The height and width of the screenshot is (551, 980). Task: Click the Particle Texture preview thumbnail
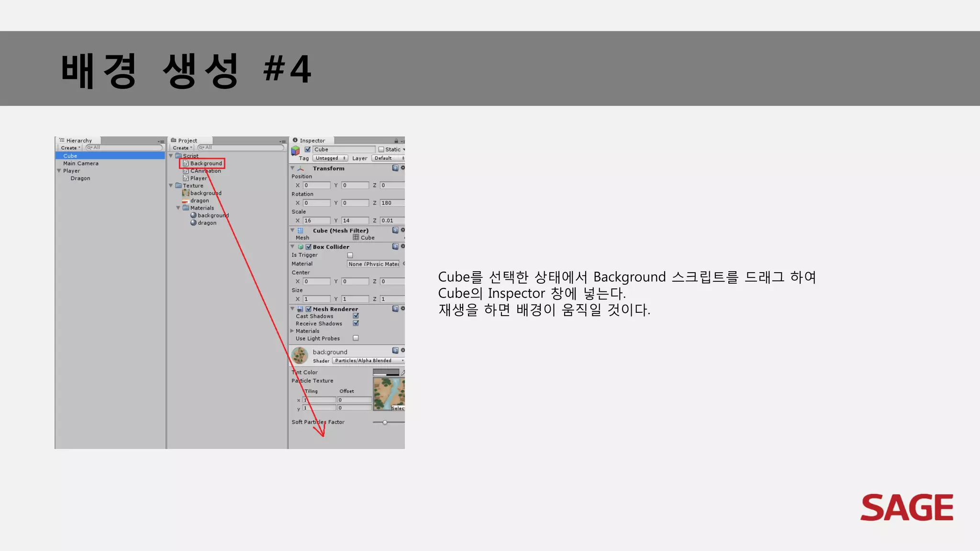pyautogui.click(x=389, y=394)
